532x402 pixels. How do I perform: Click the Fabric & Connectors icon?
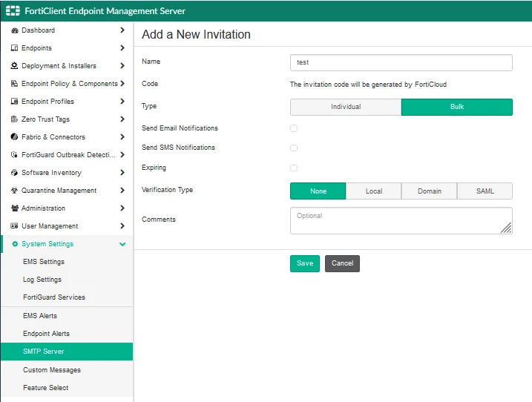pyautogui.click(x=14, y=136)
